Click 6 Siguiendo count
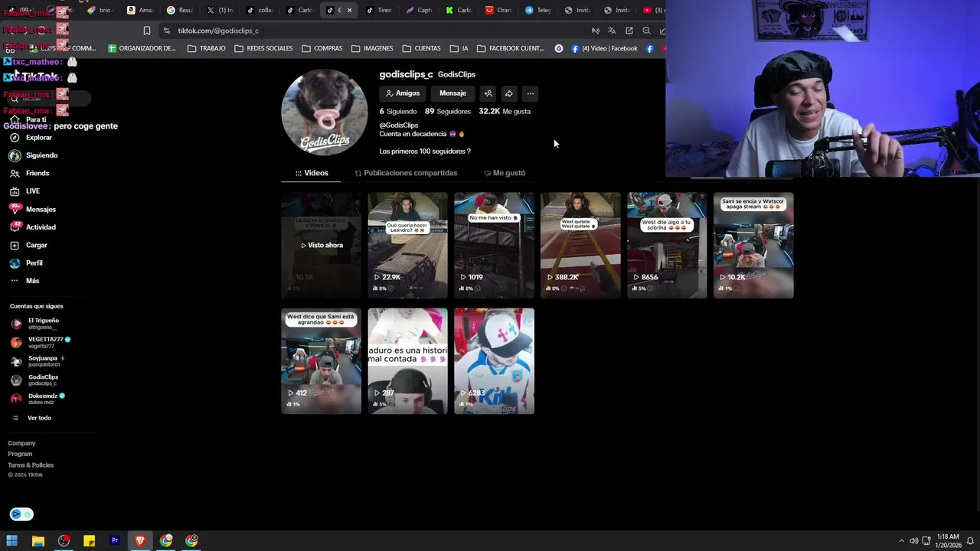Viewport: 980px width, 551px height. click(397, 112)
